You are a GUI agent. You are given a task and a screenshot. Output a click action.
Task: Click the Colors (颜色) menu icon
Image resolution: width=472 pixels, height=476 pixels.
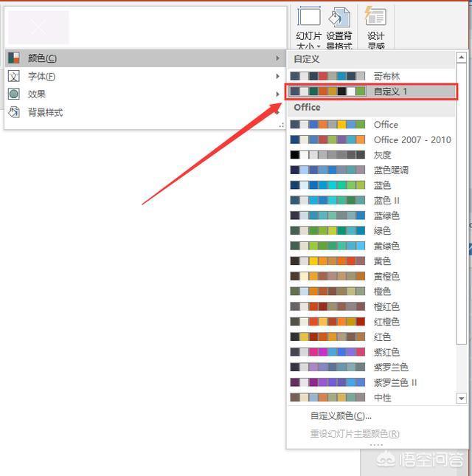[x=14, y=58]
